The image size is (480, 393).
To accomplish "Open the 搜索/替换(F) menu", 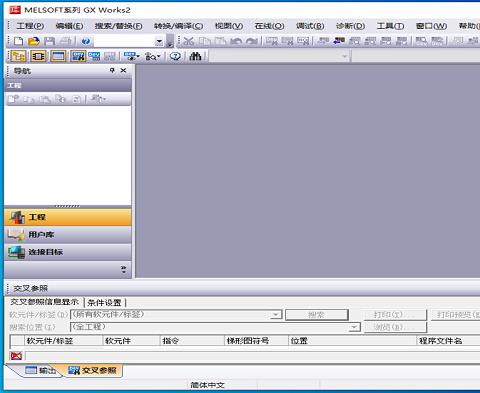I will (x=118, y=26).
